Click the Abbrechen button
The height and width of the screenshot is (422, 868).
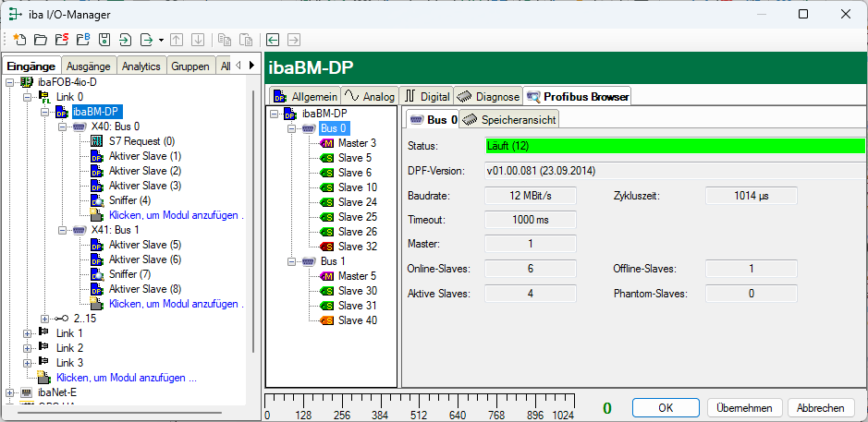820,407
